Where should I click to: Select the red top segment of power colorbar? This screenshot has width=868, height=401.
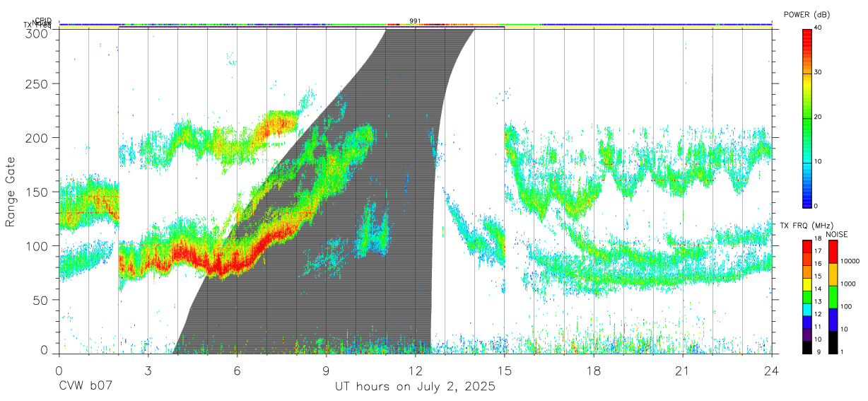(x=807, y=51)
